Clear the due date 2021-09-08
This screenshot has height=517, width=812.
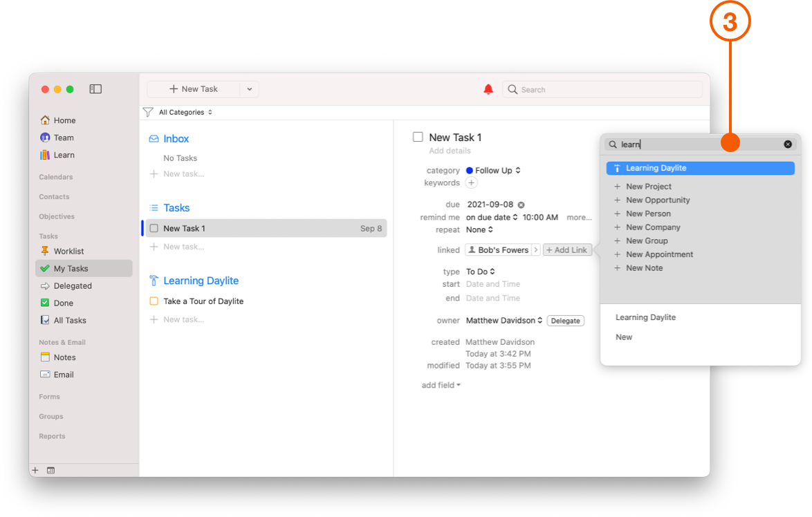pyautogui.click(x=521, y=205)
